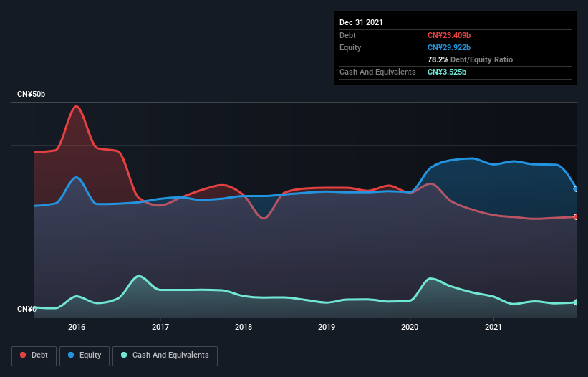Click the 2019 x-axis label
This screenshot has height=377, width=588.
[x=327, y=327]
